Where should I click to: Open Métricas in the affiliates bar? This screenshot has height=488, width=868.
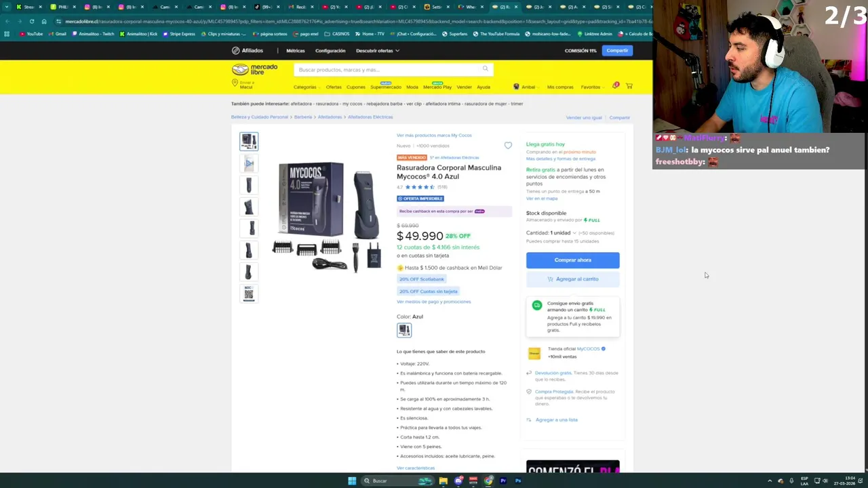tap(296, 50)
